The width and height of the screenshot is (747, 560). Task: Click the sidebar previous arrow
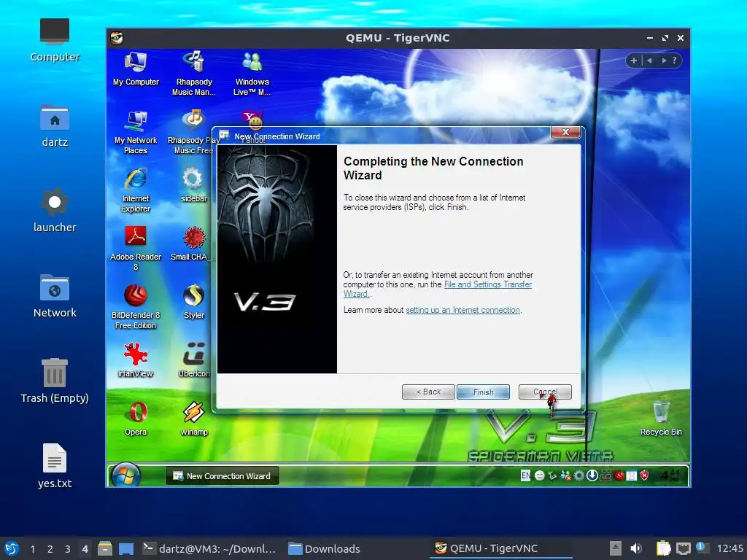(x=649, y=61)
